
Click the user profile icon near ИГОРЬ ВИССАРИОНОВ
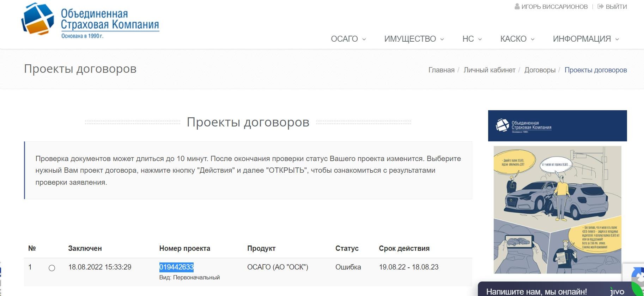point(517,7)
